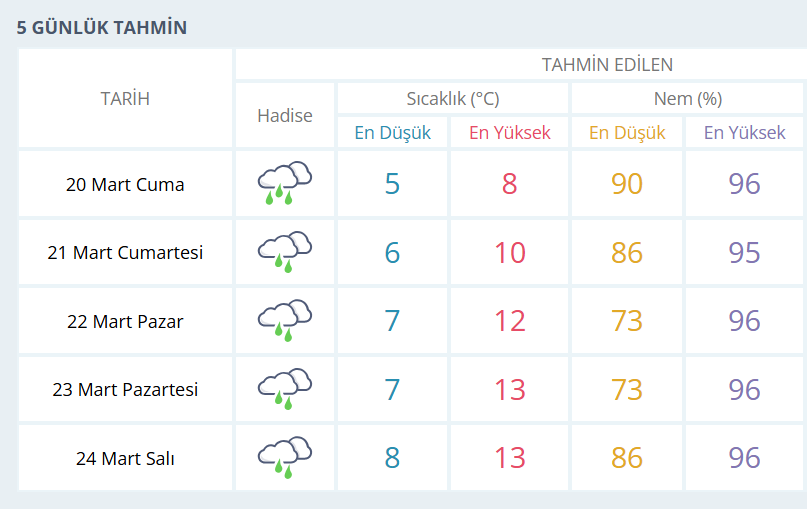Click the rain icon for 23 Mart Pazartesi
This screenshot has width=807, height=509.
point(284,389)
